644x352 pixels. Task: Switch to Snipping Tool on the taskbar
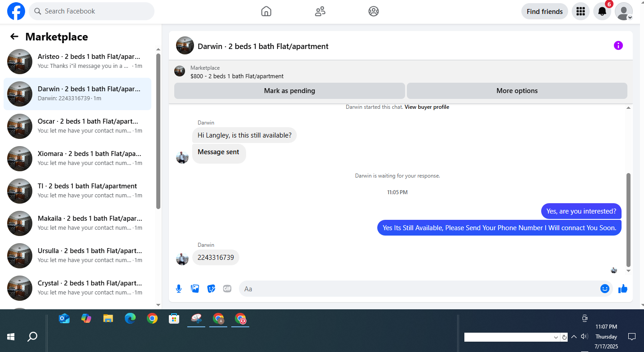[x=196, y=319]
